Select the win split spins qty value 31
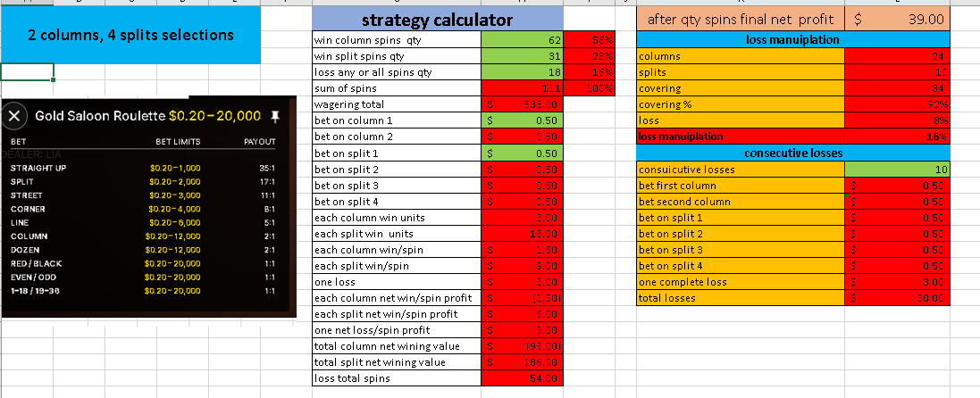980x398 pixels. pos(523,55)
